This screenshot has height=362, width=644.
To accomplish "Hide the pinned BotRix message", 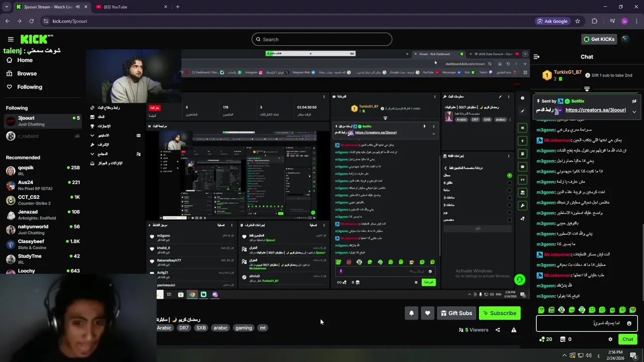I will [x=634, y=101].
